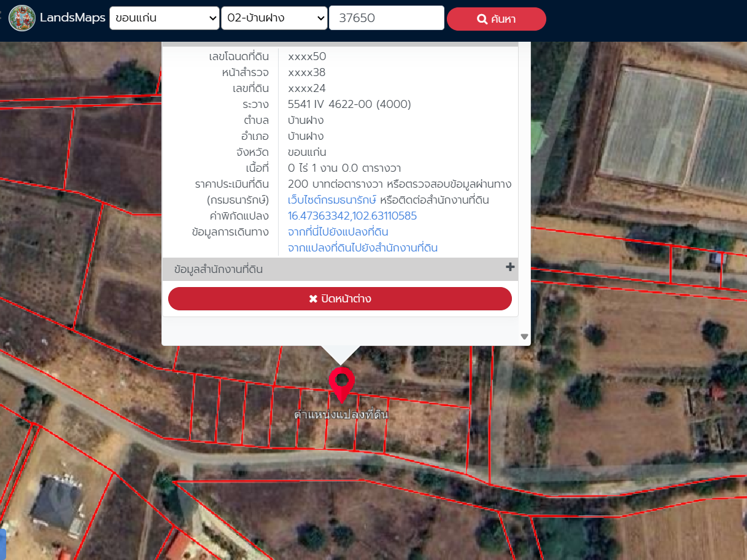Screen dimensions: 747x560
Task: Click the X icon on the ปิดหน้าต่าง button
Action: [313, 299]
